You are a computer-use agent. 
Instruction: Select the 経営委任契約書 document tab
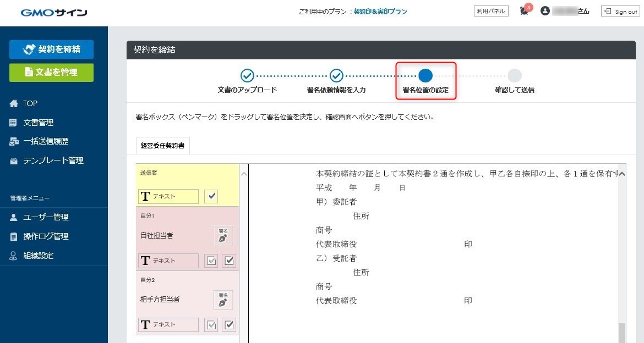162,146
